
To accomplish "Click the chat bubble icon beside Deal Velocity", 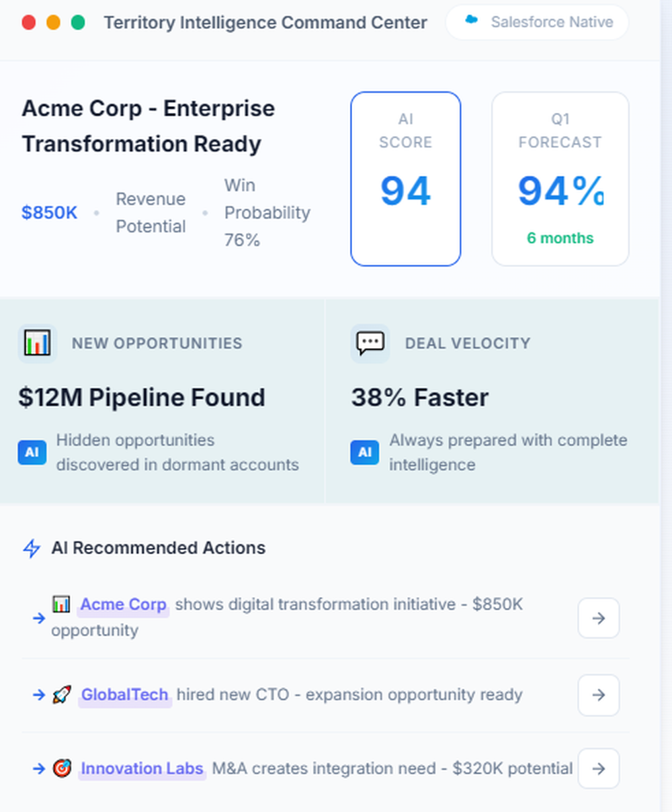I will point(370,343).
